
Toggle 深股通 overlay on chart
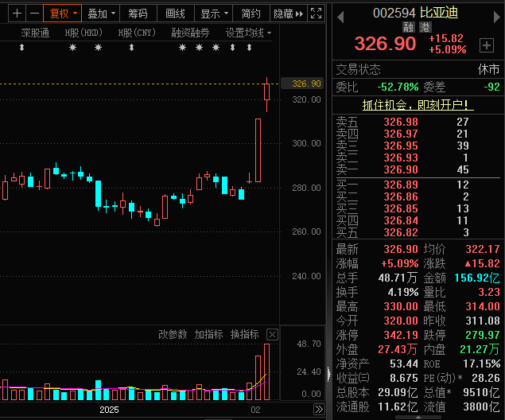[x=35, y=33]
